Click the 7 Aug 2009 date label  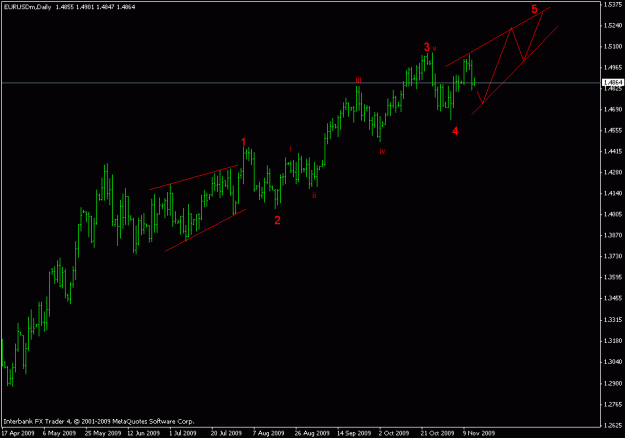[268, 433]
